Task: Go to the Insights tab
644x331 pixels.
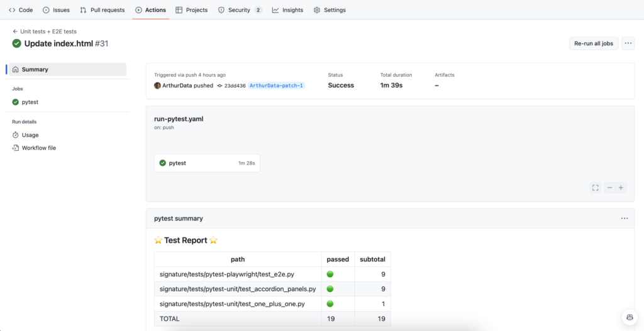Action: [287, 10]
